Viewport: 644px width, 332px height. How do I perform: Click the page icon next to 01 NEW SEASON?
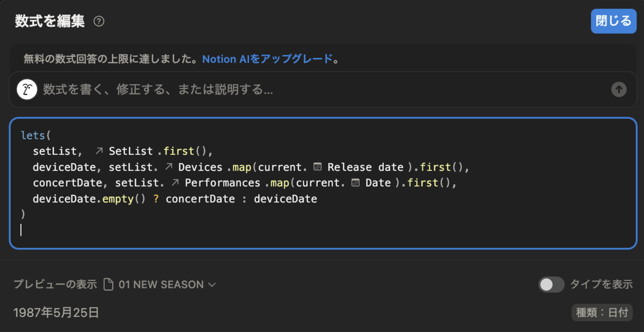(108, 285)
